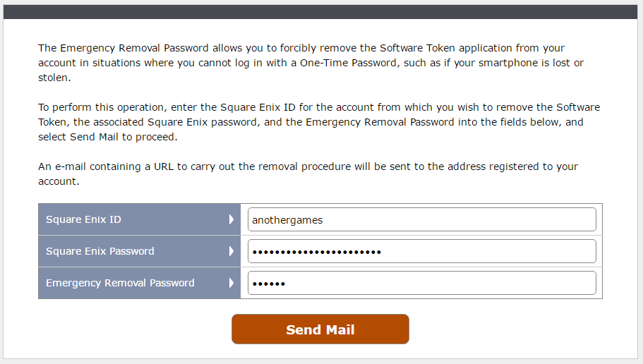
Task: Click the arrow icon beside Square Enix Password
Action: [231, 251]
